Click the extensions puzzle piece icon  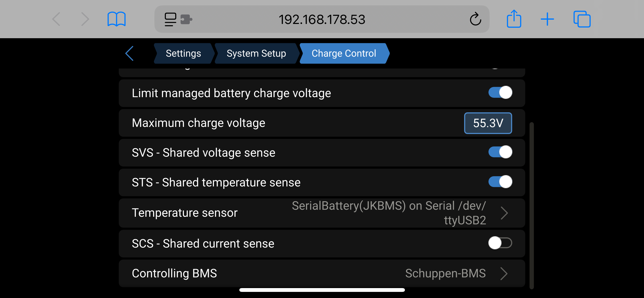tap(186, 19)
